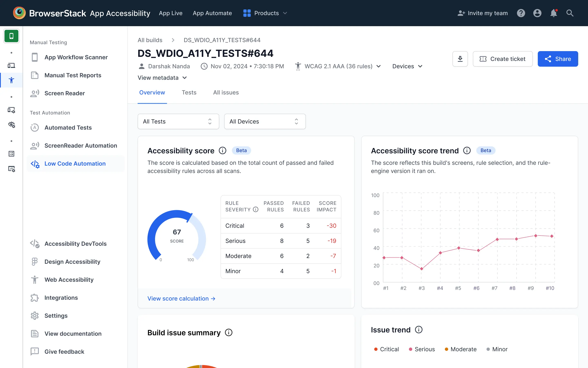
Task: Click the Rule Severity info icon
Action: click(x=256, y=210)
